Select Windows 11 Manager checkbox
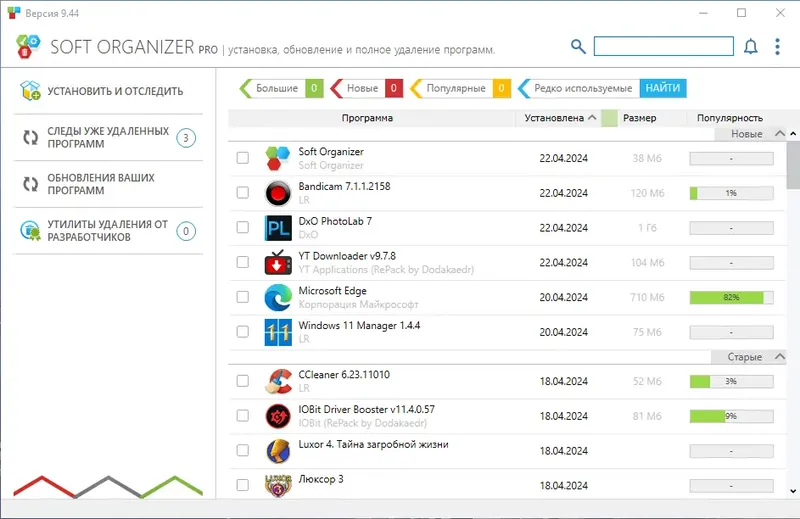800x519 pixels. [x=243, y=332]
